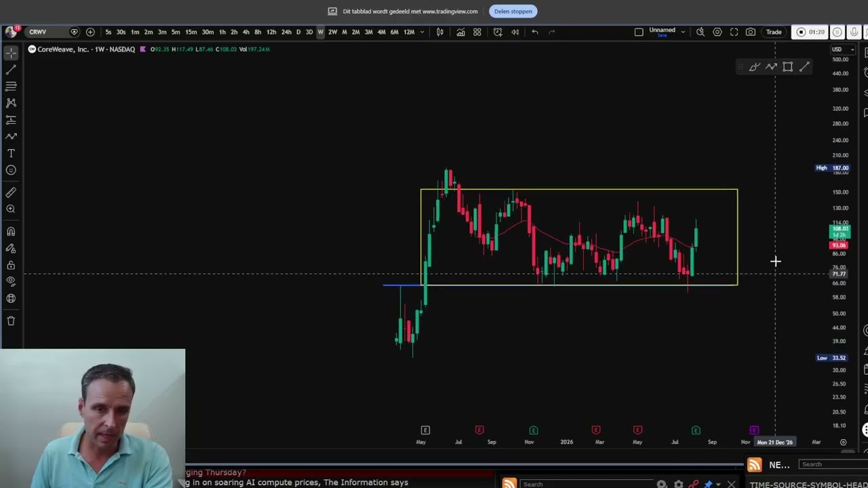Enter fullscreen chart mode
Image resolution: width=868 pixels, height=488 pixels.
click(x=734, y=32)
